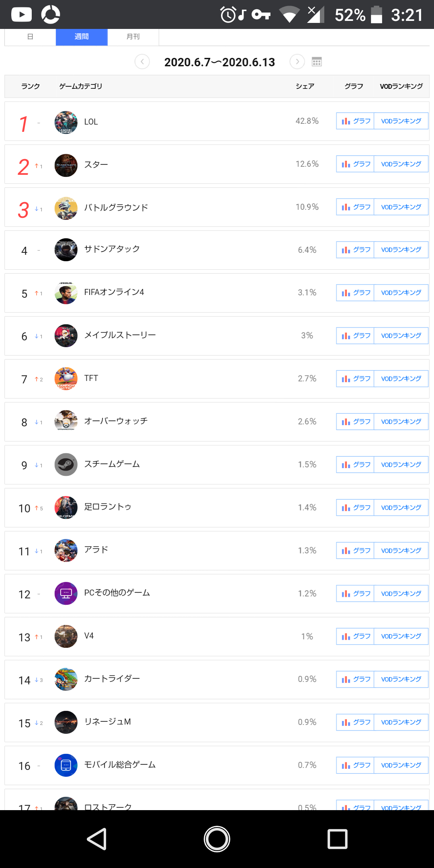Open グラフ for カートライダー row
The height and width of the screenshot is (868, 434).
pyautogui.click(x=355, y=679)
